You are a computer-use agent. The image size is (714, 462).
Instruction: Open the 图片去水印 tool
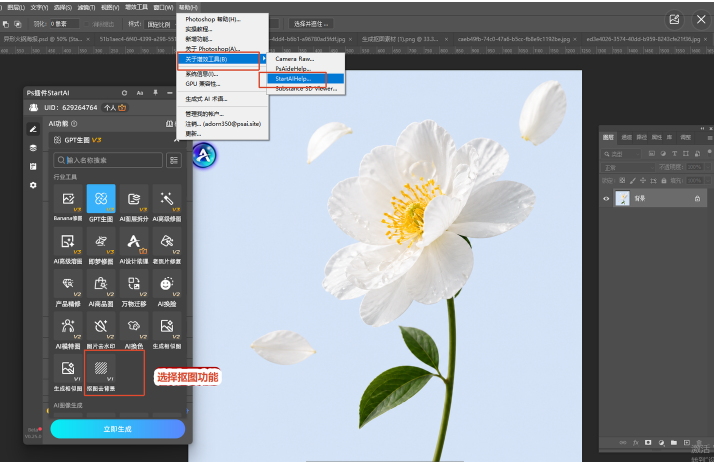(101, 330)
